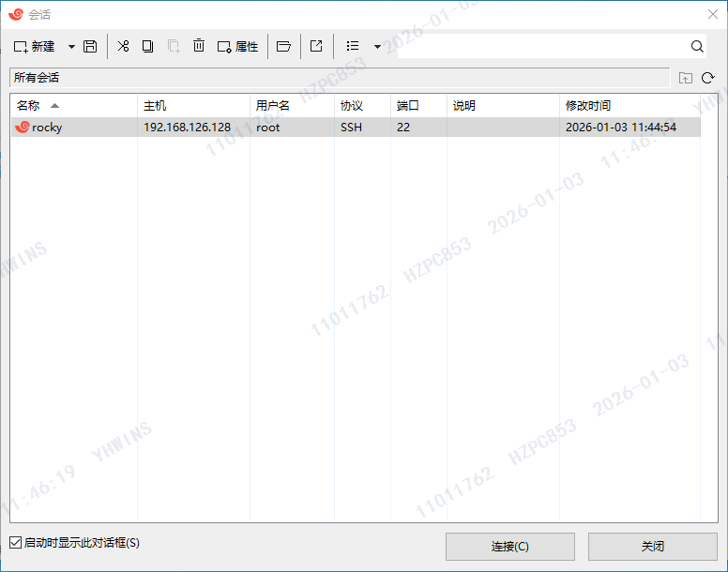Sort by 主机 column header
Screen dimensions: 728x572
193,105
